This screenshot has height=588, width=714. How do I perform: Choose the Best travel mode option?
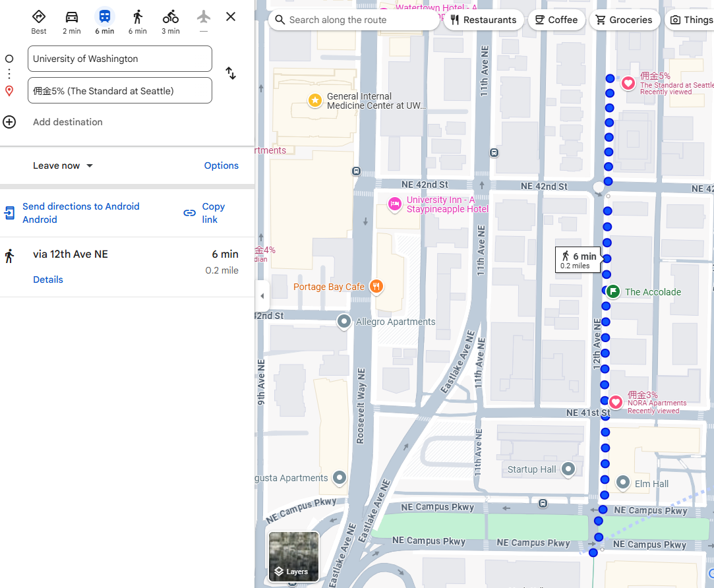39,17
